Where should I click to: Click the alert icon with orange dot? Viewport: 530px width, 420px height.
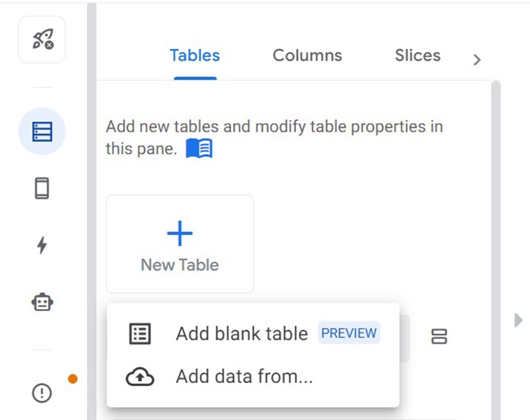point(42,393)
